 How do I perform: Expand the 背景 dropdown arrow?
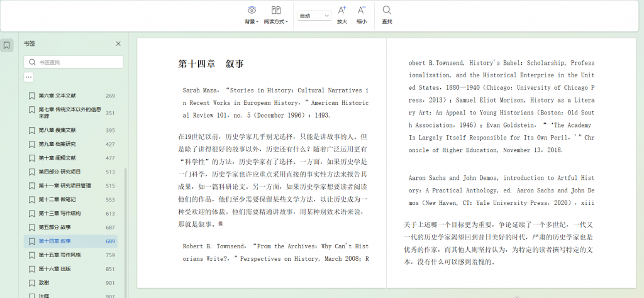pyautogui.click(x=257, y=22)
